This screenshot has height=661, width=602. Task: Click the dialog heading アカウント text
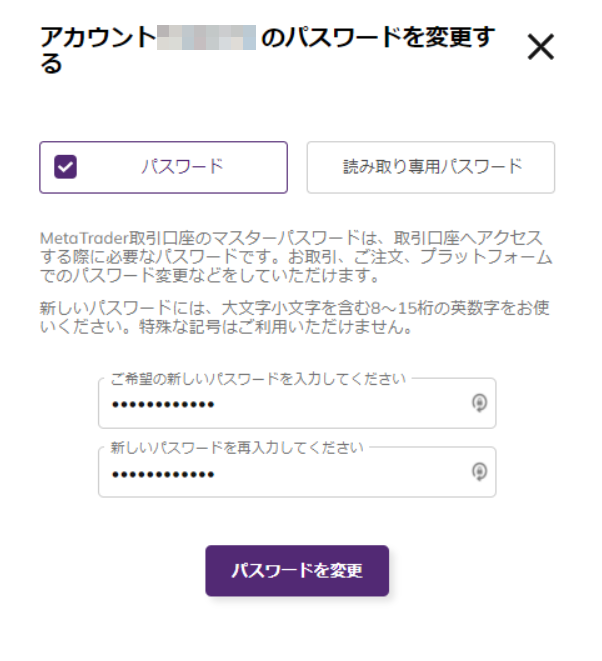[x=98, y=37]
